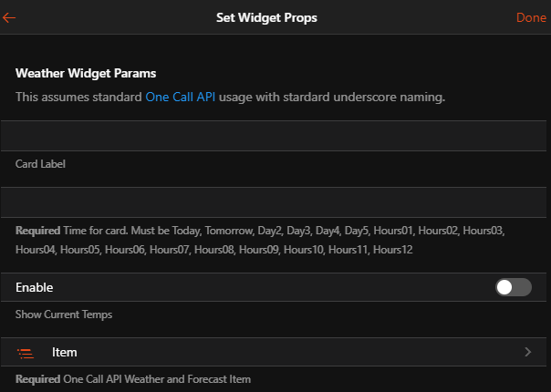Focus the Card Label input field

275,136
